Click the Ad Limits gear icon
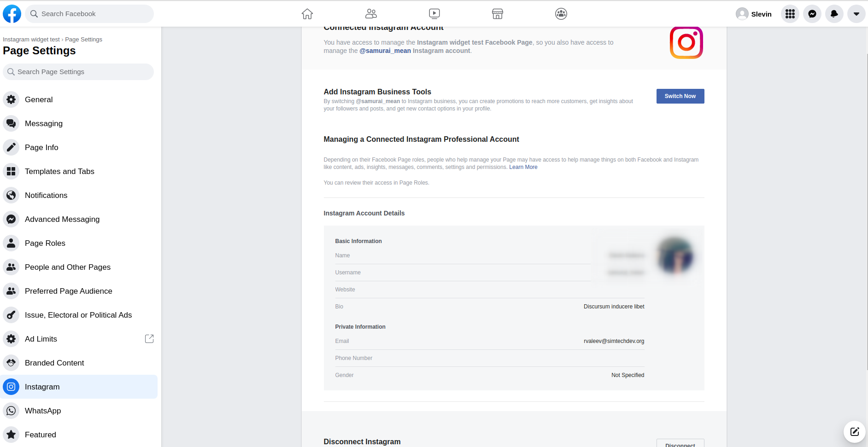Screen dimensions: 868x447 pos(11,339)
